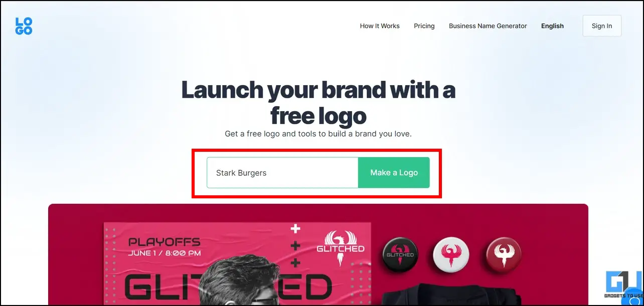This screenshot has height=306, width=644.
Task: Select the dark red phoenix round badge
Action: [x=504, y=254]
